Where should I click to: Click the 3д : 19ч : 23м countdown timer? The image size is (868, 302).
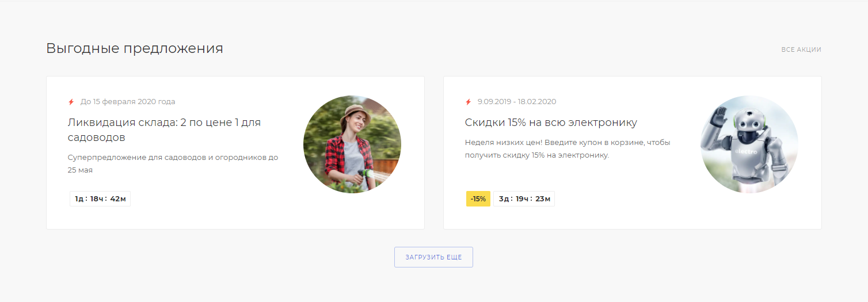coord(524,199)
